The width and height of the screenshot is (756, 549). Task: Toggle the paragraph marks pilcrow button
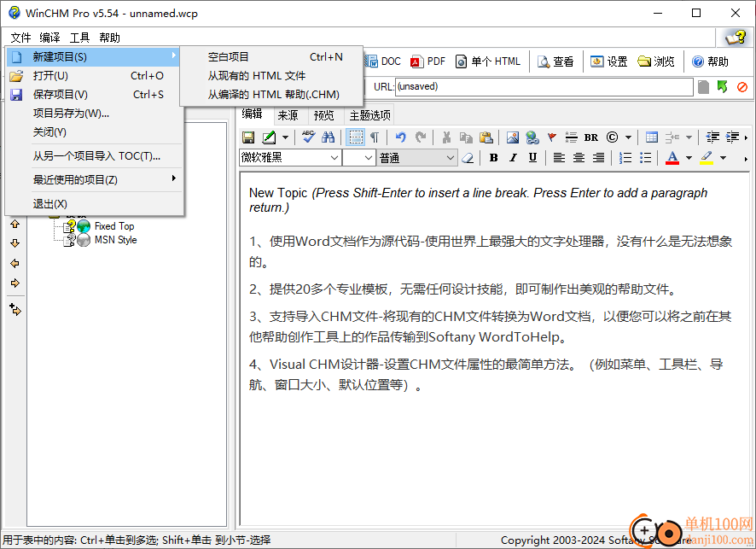(x=375, y=137)
